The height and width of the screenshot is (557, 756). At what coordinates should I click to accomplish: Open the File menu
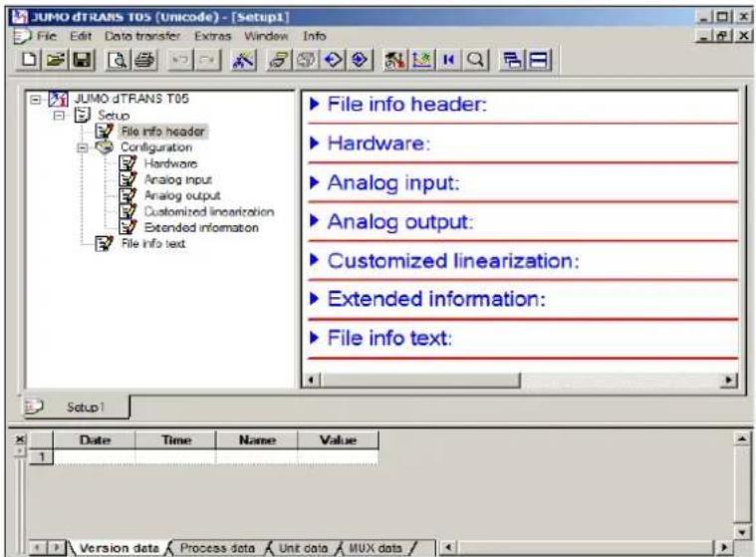point(46,36)
